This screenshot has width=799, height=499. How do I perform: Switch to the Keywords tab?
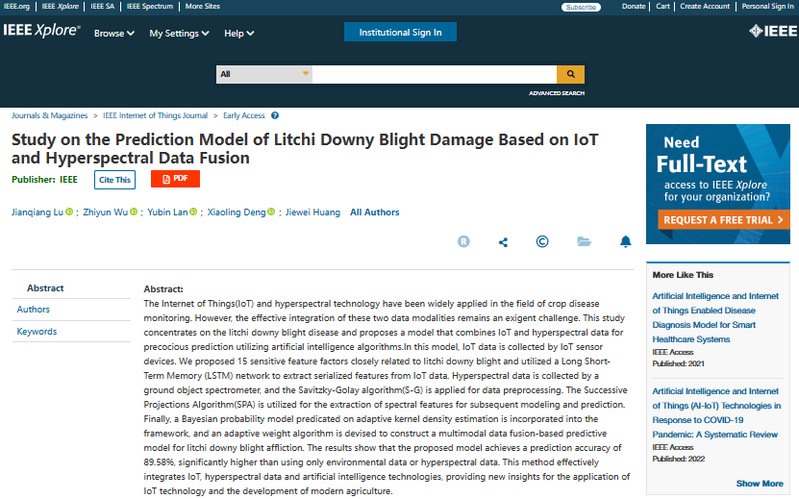coord(37,331)
